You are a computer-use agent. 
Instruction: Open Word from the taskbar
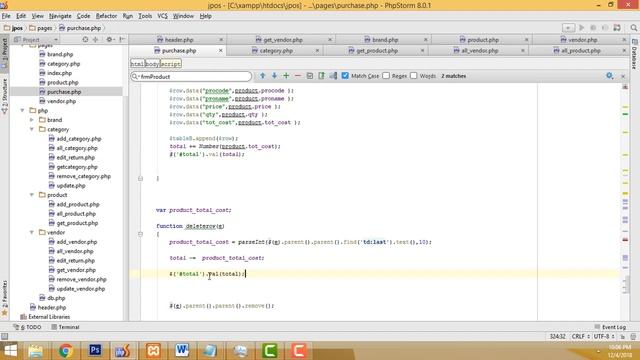[182, 351]
